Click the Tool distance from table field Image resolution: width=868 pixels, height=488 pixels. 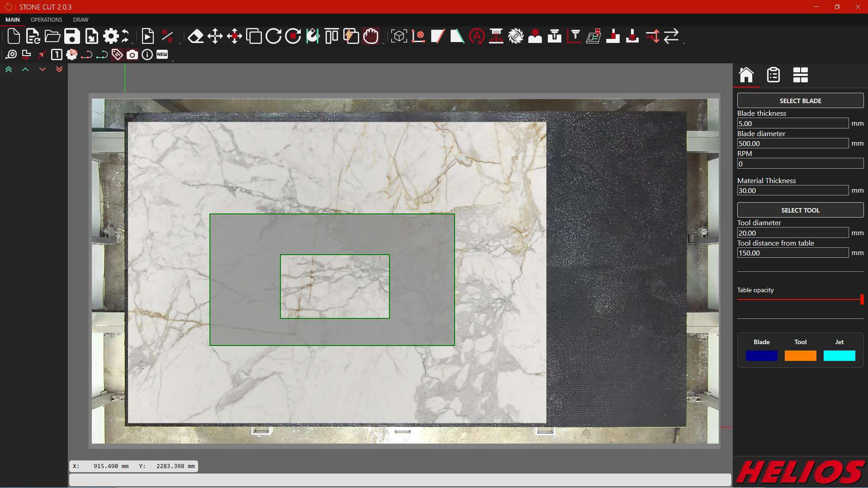(792, 253)
